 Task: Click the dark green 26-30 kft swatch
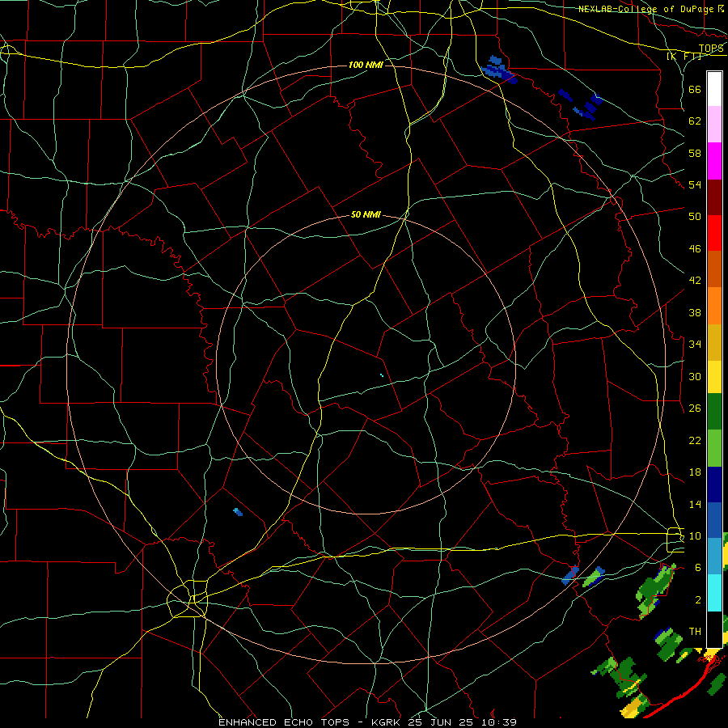point(714,412)
